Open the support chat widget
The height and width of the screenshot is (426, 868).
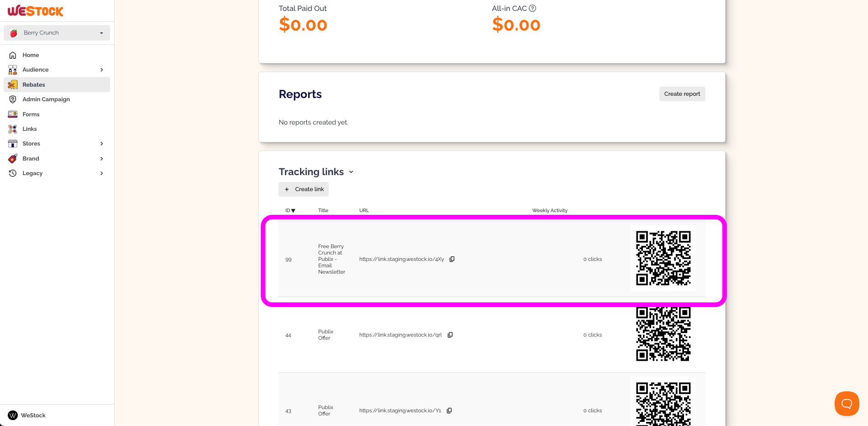tap(847, 404)
